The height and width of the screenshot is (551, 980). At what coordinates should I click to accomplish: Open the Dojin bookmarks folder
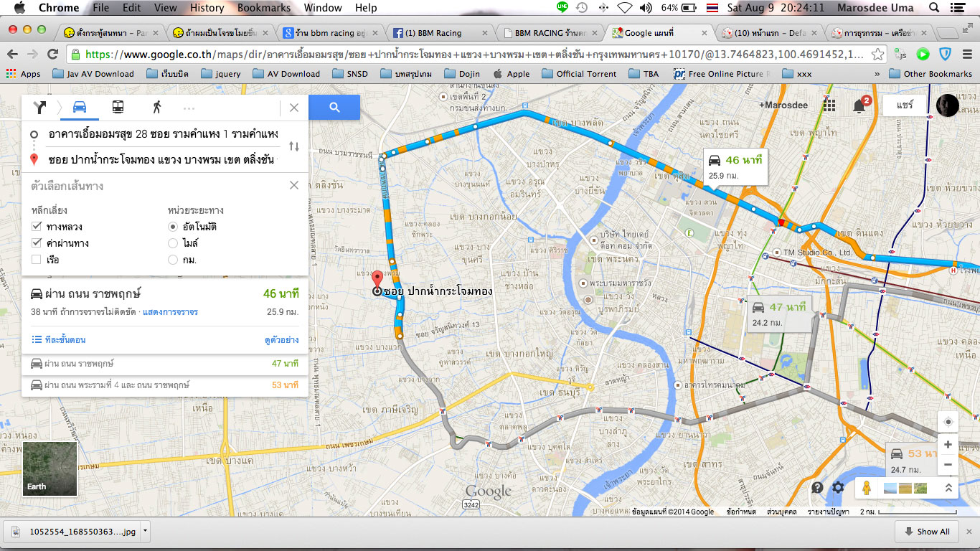463,74
